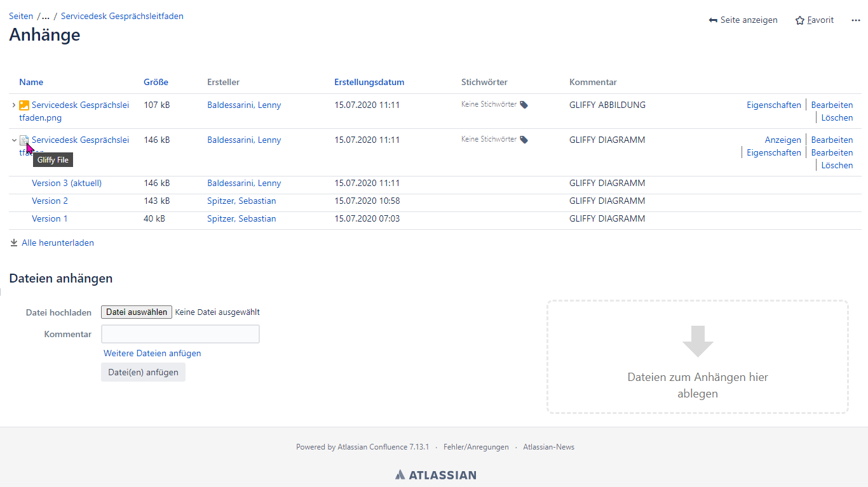Image resolution: width=868 pixels, height=487 pixels.
Task: Click the tag icon in the PNG attachment row
Action: pos(524,105)
